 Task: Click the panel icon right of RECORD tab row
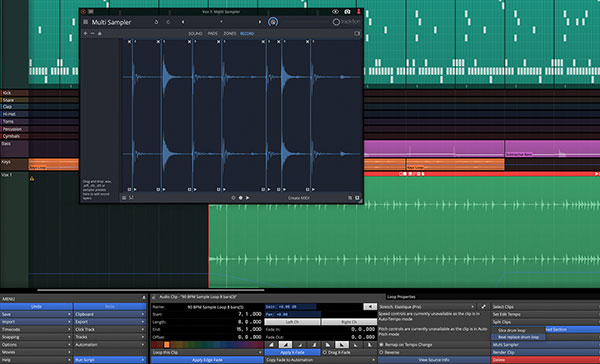pos(357,34)
